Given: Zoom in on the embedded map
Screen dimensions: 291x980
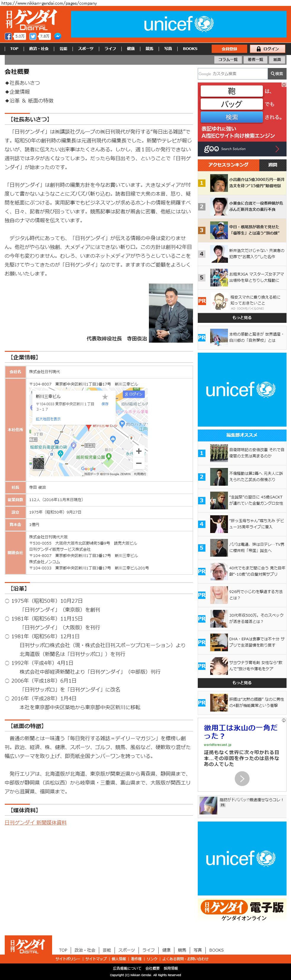Looking at the screenshot, I should pyautogui.click(x=139, y=451).
